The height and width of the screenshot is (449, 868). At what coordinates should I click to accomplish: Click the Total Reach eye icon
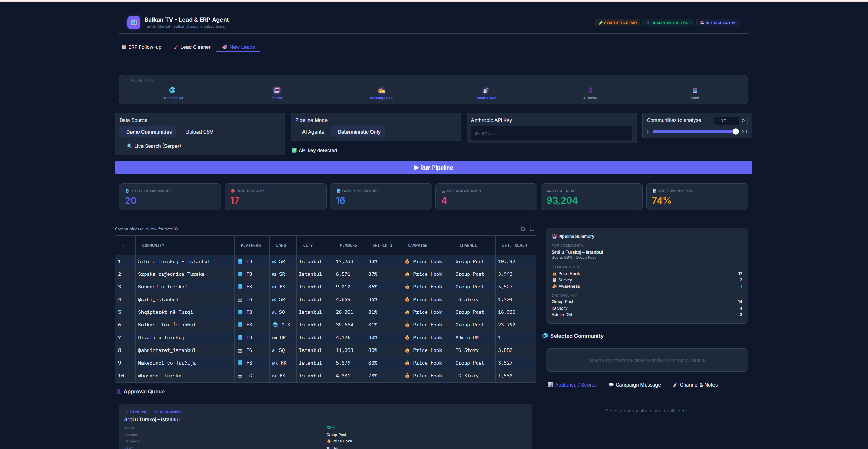click(549, 191)
